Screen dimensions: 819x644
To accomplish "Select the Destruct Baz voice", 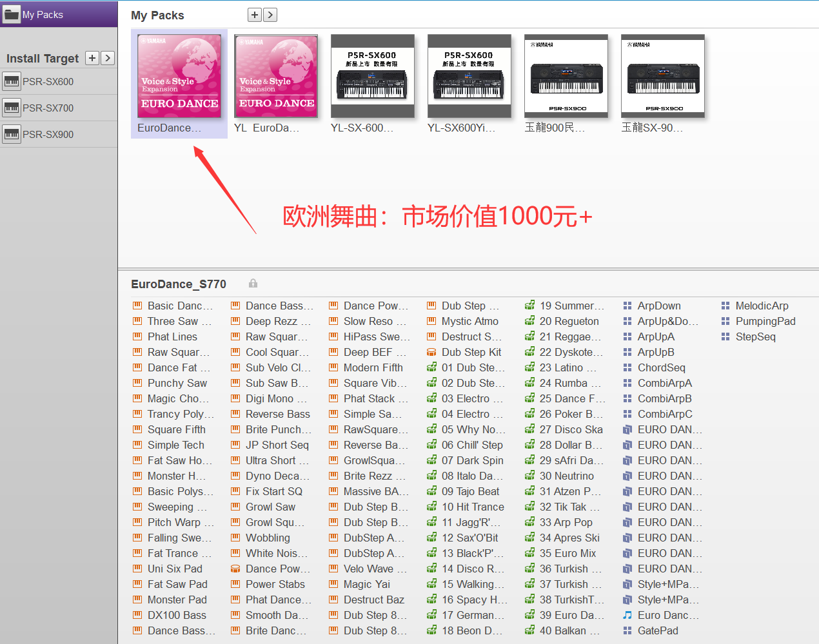I will click(374, 600).
